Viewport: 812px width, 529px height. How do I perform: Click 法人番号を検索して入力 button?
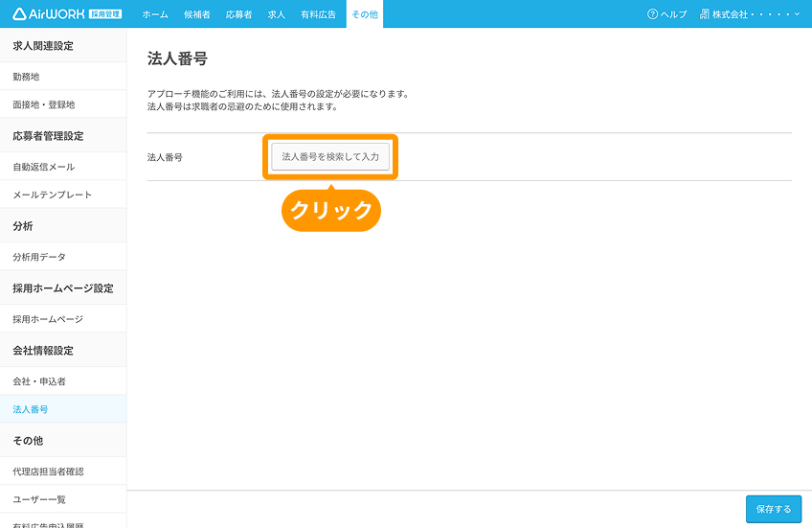330,156
